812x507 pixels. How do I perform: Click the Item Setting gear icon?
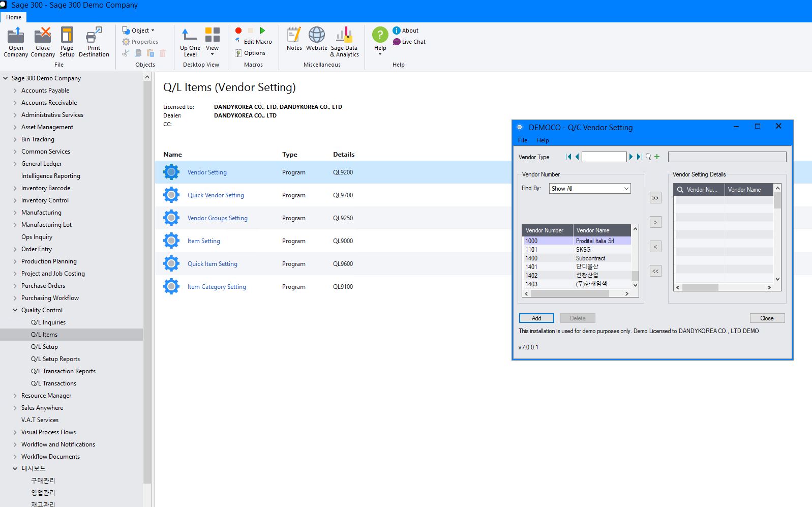point(171,241)
